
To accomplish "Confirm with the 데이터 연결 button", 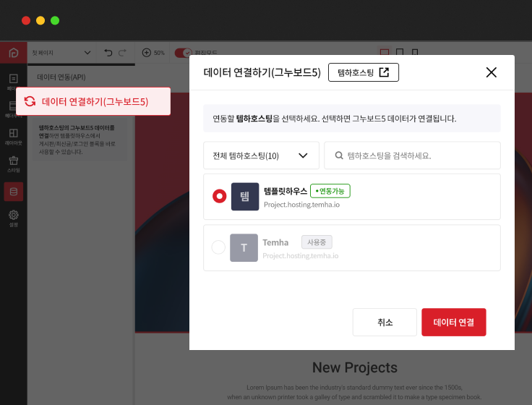I will (x=454, y=322).
